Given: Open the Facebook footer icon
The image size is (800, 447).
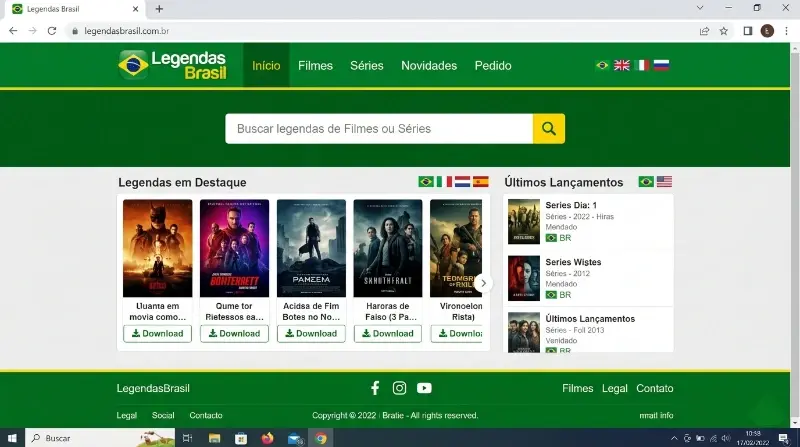Looking at the screenshot, I should 375,388.
